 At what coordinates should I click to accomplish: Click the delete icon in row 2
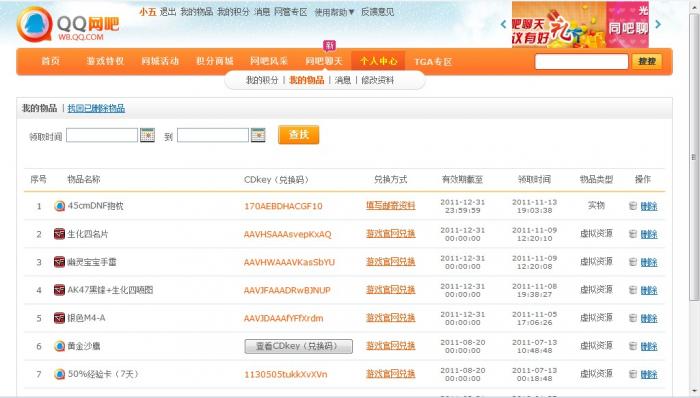click(633, 234)
